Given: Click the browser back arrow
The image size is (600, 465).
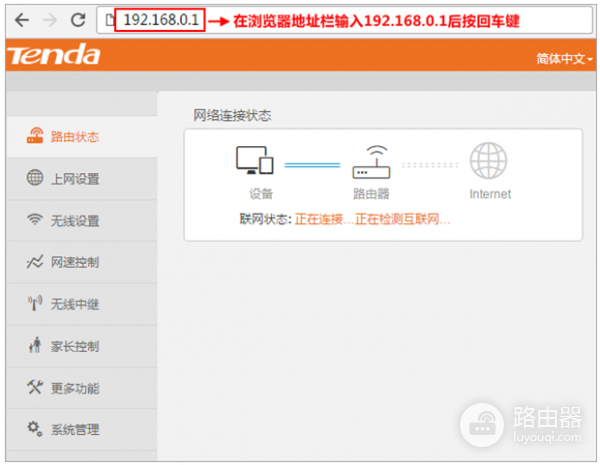Looking at the screenshot, I should coord(21,20).
